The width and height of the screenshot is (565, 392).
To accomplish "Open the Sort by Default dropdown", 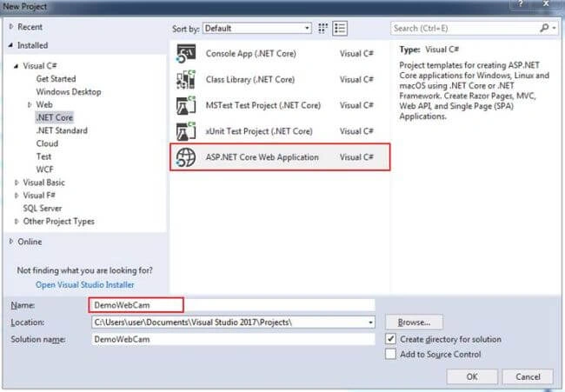I will click(257, 28).
